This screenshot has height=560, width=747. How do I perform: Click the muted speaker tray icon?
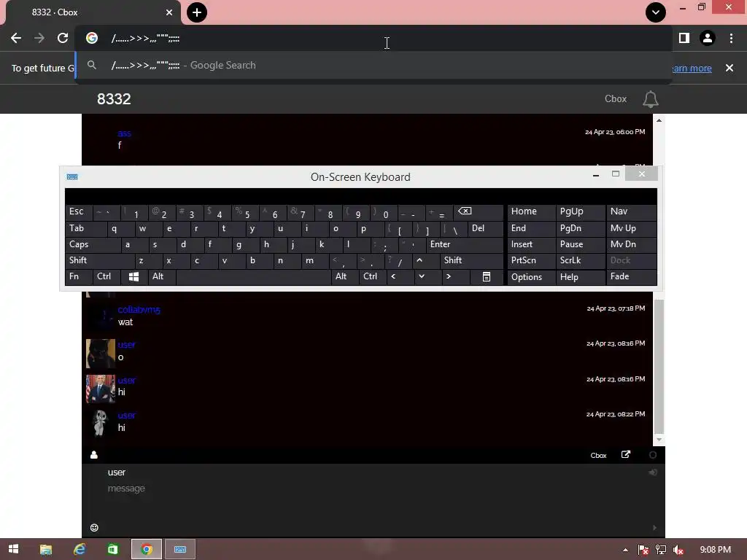pos(678,550)
